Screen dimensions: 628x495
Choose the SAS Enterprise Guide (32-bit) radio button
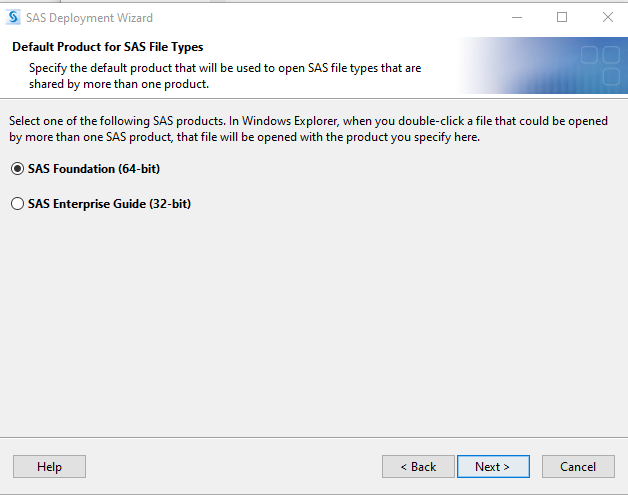(x=17, y=204)
